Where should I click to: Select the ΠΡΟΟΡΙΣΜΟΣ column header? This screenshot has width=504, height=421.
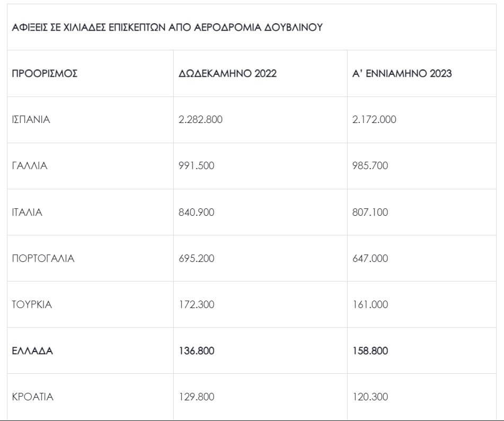(45, 74)
